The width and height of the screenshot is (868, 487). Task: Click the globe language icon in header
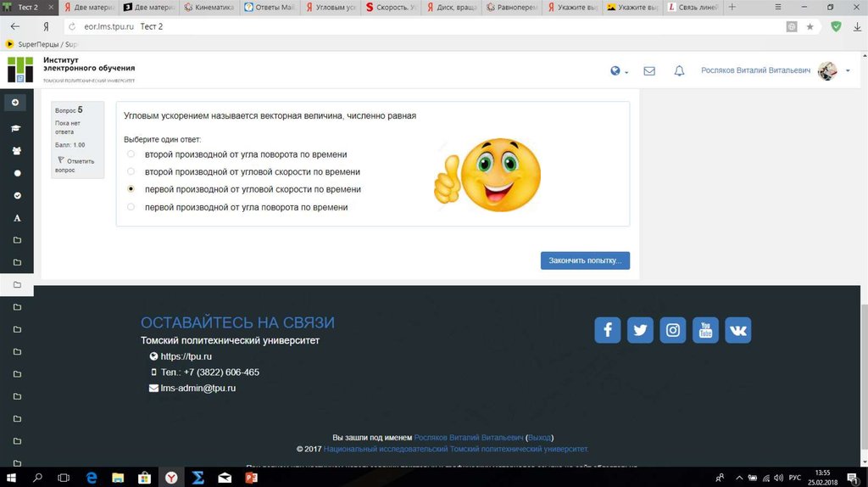coord(615,71)
